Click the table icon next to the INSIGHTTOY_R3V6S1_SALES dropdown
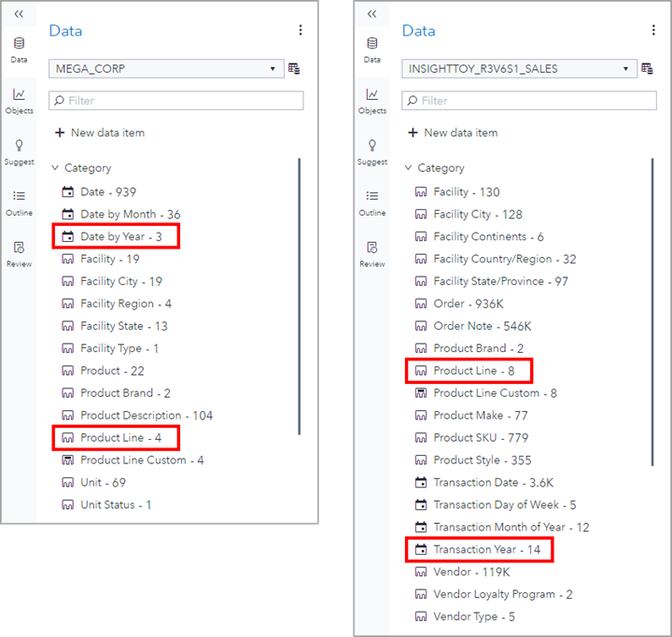This screenshot has height=637, width=672. click(647, 68)
